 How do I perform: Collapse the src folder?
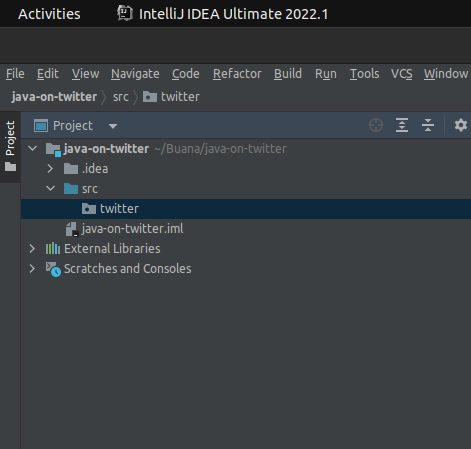coord(50,188)
